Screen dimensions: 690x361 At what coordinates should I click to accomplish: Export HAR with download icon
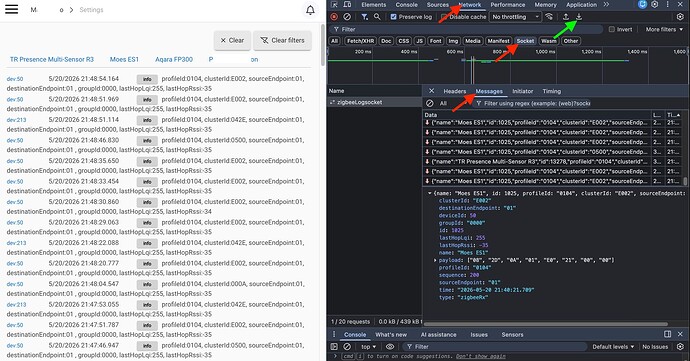(579, 17)
